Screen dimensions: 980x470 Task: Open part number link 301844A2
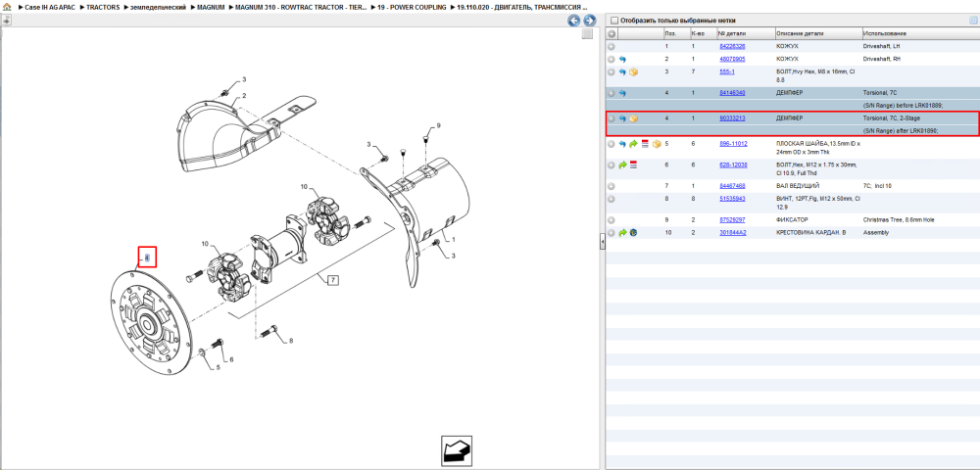733,233
